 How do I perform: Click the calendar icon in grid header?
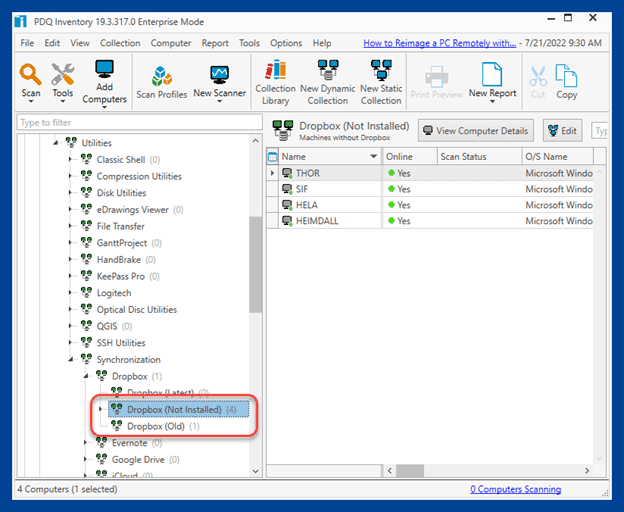[273, 157]
